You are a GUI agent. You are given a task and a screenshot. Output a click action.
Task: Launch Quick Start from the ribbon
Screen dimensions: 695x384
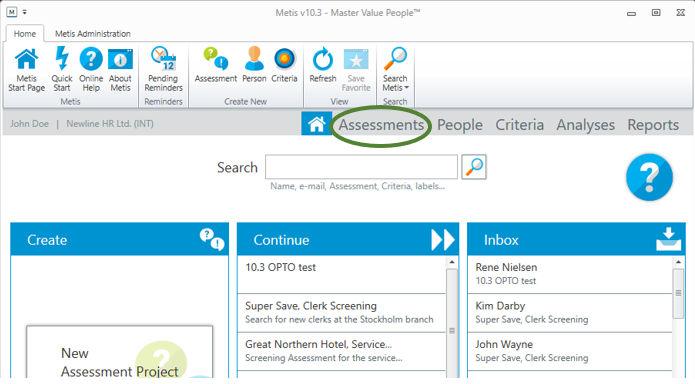(x=62, y=70)
